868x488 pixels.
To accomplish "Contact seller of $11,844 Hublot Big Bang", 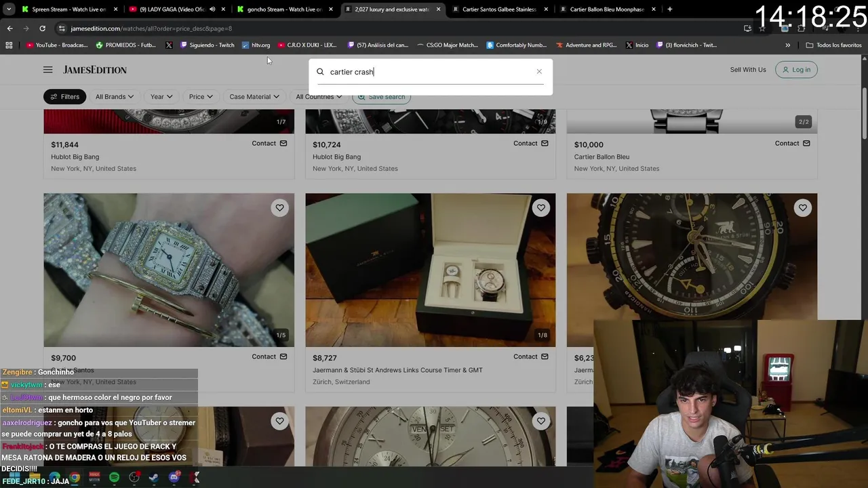I will click(x=269, y=143).
